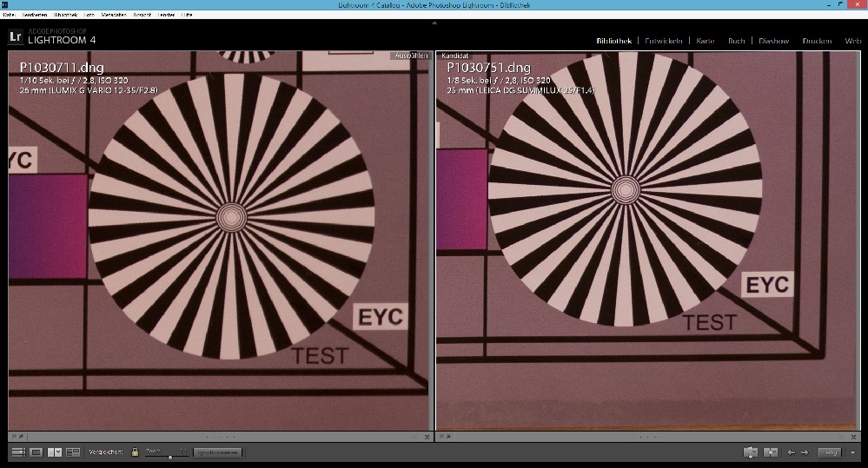Click the Lr identity plate logo
This screenshot has width=868, height=468.
point(16,37)
